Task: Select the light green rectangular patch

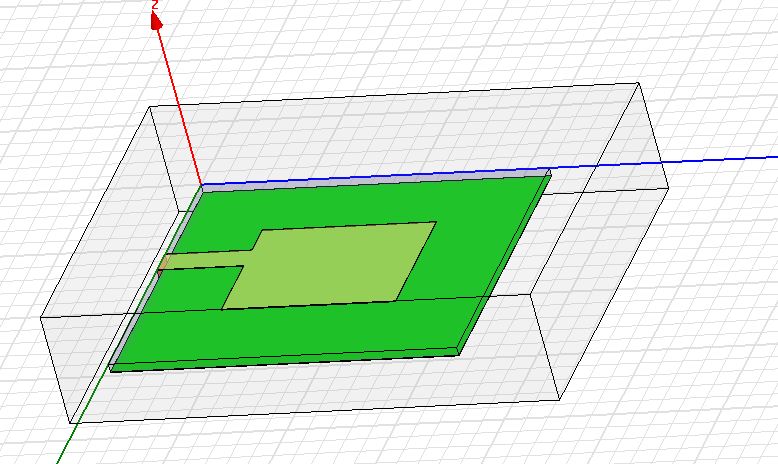Action: [329, 265]
